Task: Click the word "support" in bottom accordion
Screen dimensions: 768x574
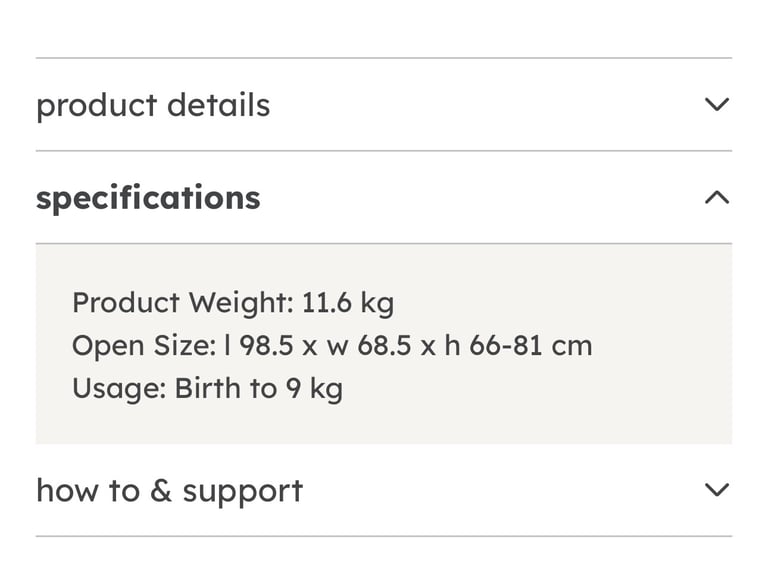Action: click(243, 491)
